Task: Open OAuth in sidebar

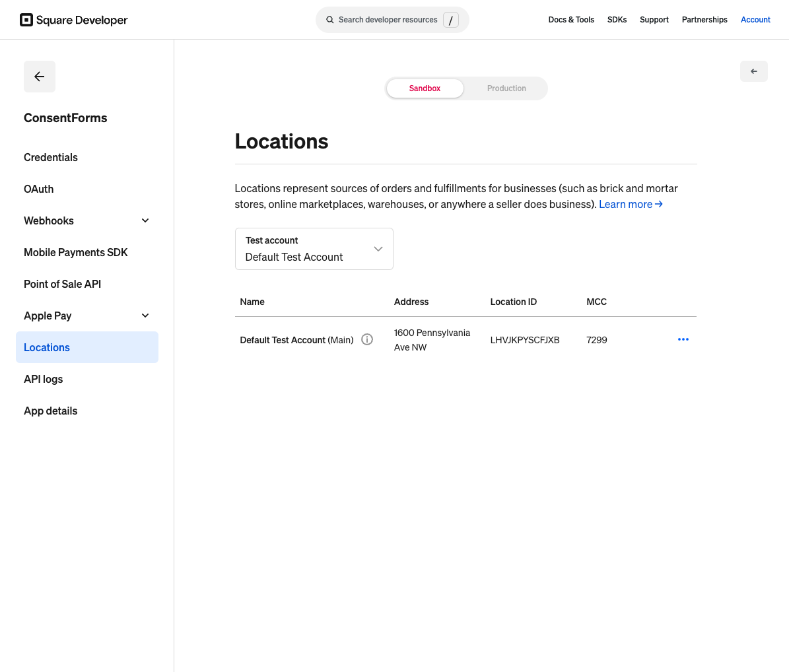Action: [x=39, y=189]
